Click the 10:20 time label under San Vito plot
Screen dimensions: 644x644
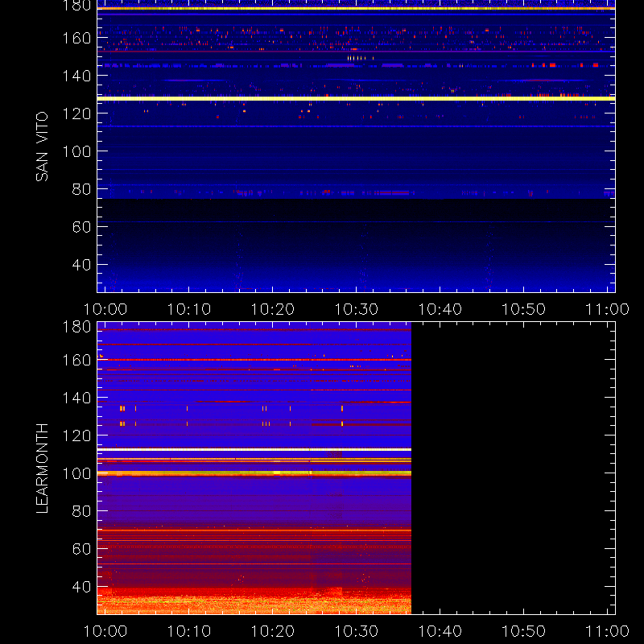(273, 309)
